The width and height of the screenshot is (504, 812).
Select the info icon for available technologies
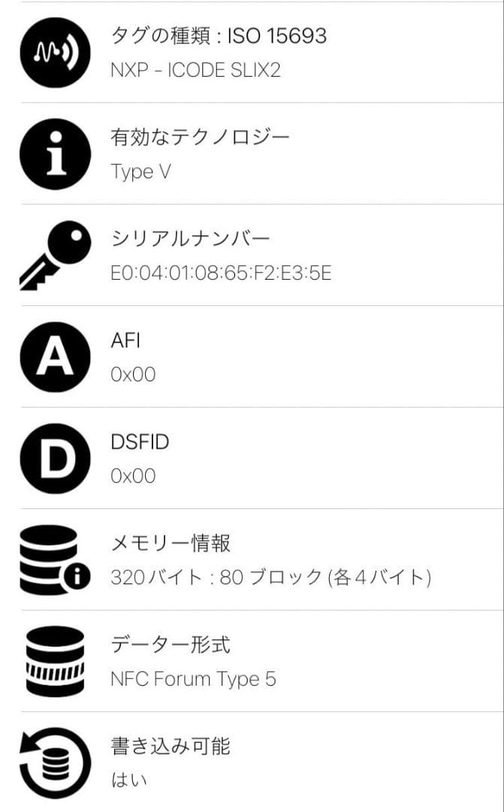click(x=54, y=153)
